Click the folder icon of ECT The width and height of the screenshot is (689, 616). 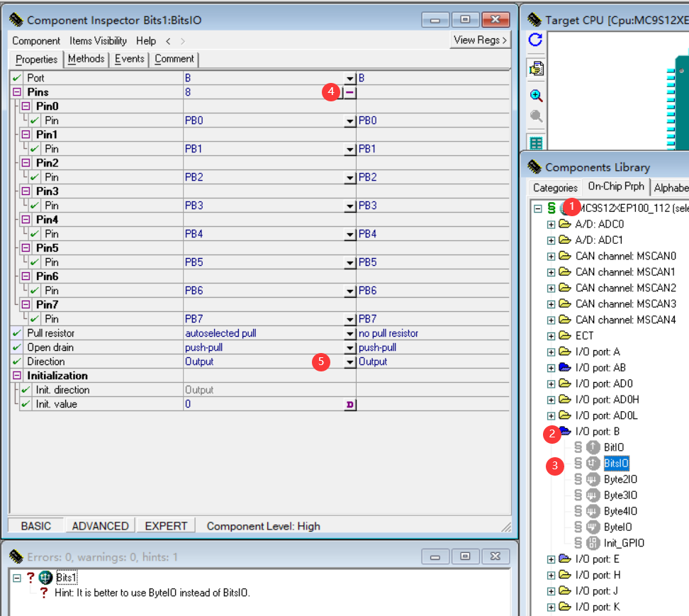(565, 336)
